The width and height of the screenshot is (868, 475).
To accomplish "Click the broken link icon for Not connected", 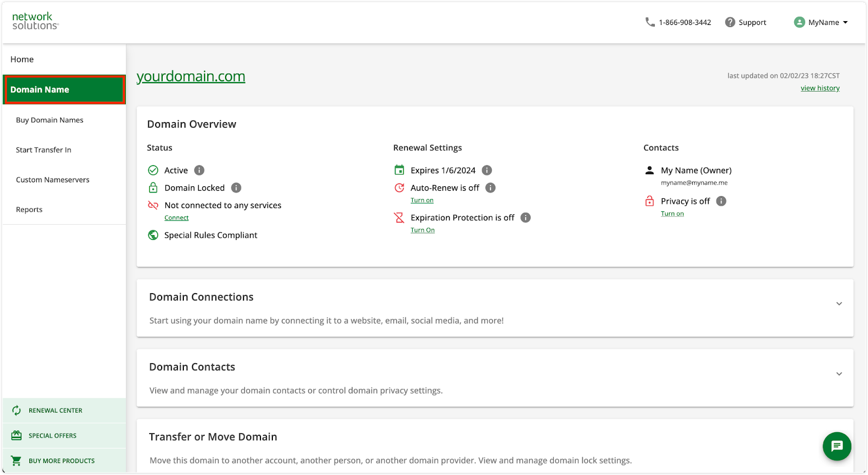I will point(153,205).
